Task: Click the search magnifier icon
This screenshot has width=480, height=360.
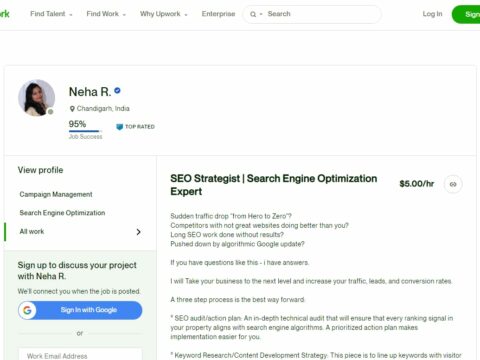Action: (x=253, y=14)
